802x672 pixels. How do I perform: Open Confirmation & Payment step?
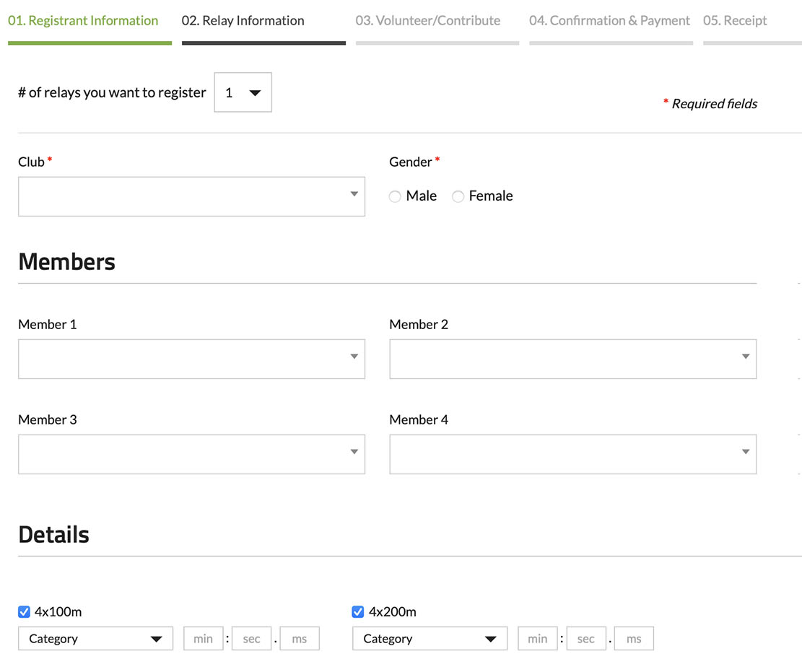pyautogui.click(x=609, y=21)
